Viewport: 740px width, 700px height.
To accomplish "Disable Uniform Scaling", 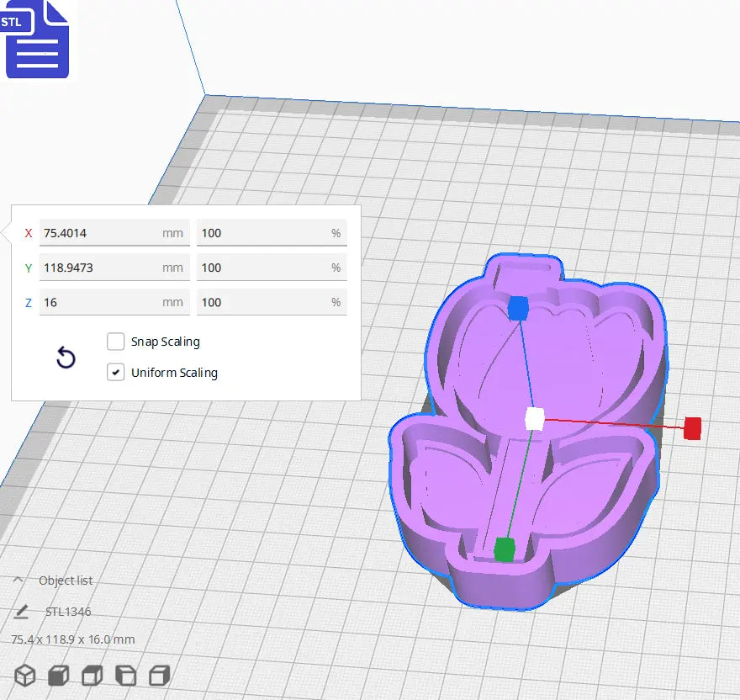I will (115, 372).
